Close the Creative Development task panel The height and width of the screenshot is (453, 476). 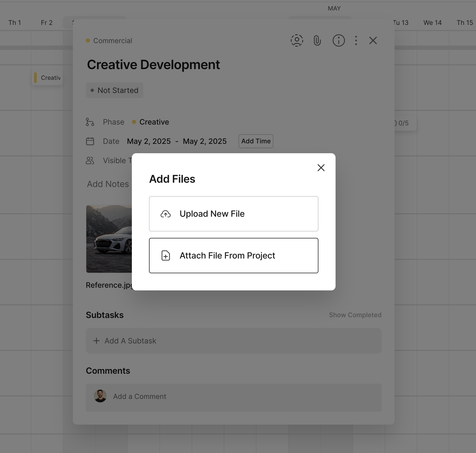373,41
